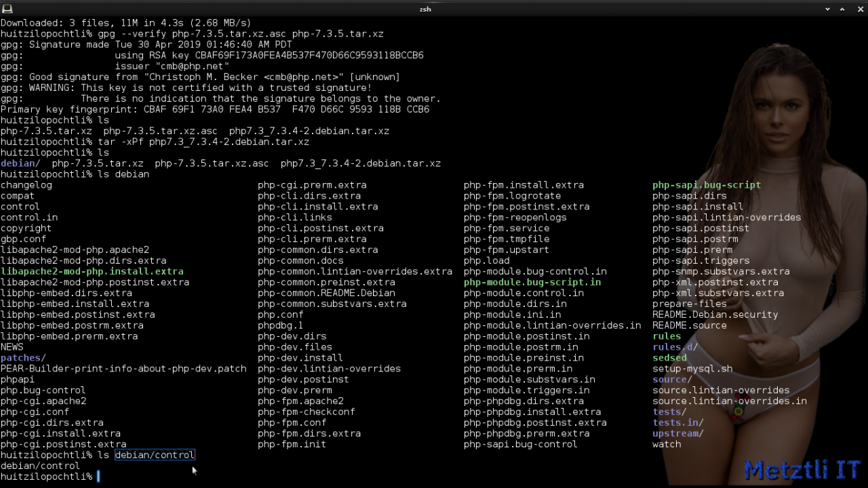Click 'PEAR-Builder-print-info-about-php-dev.patch' entry

coord(123,369)
